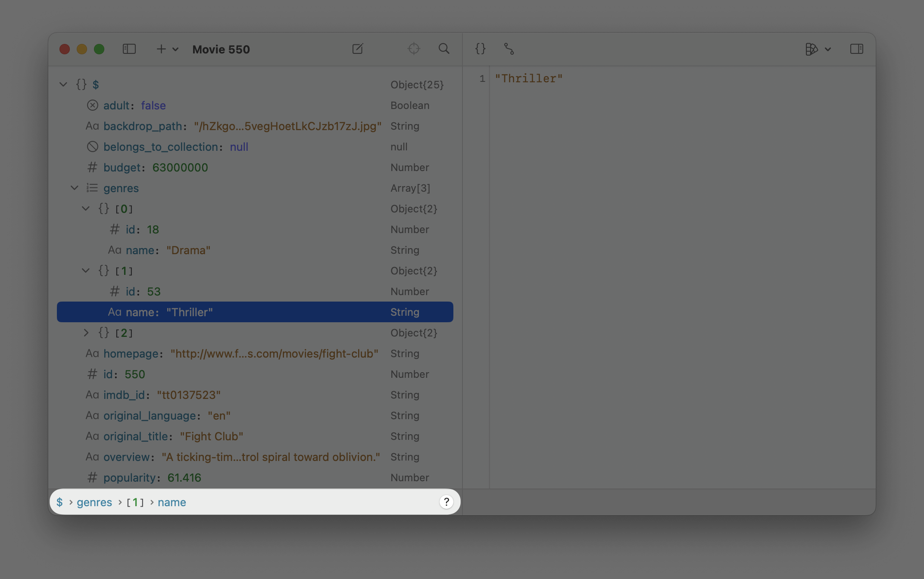Click the locate/crosshair icon in toolbar
This screenshot has height=579, width=924.
[414, 49]
